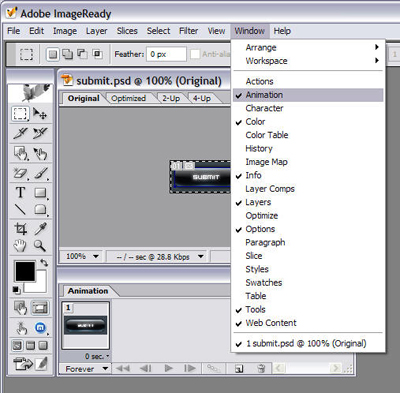Choose Add to Selection mode button
400x393 pixels.
click(67, 54)
